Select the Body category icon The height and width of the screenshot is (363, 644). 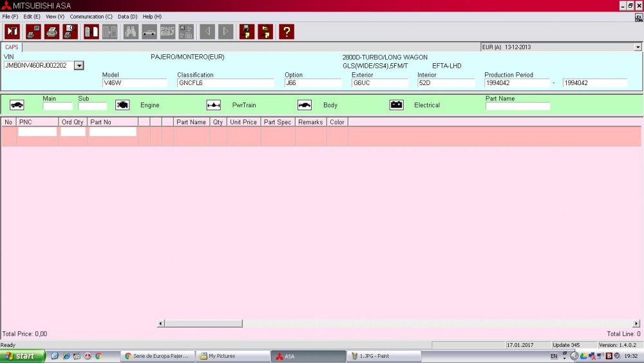click(x=305, y=105)
